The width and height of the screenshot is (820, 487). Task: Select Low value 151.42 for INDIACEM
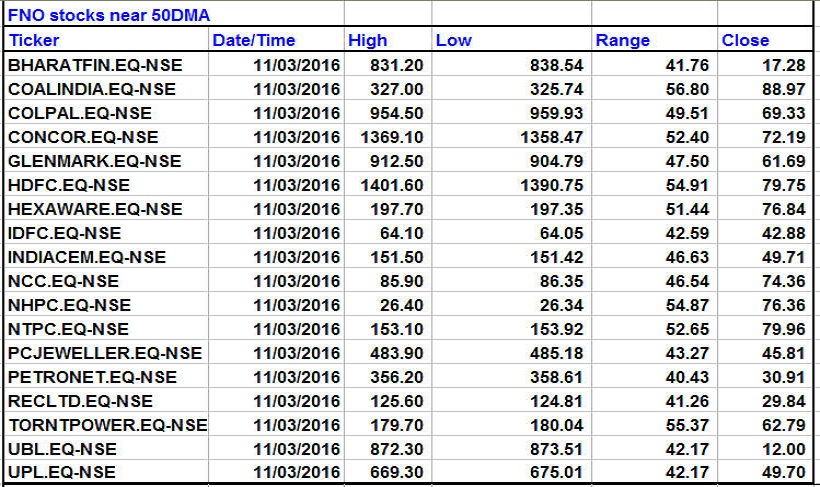[x=556, y=257]
